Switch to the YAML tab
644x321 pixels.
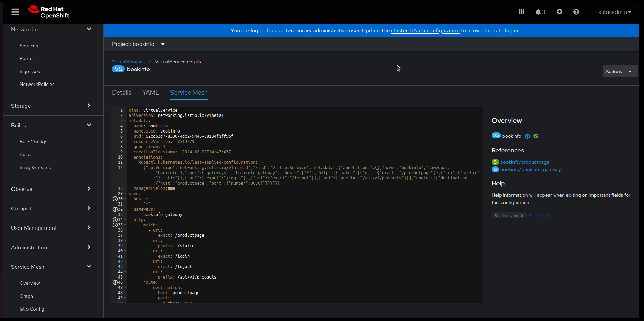(150, 93)
